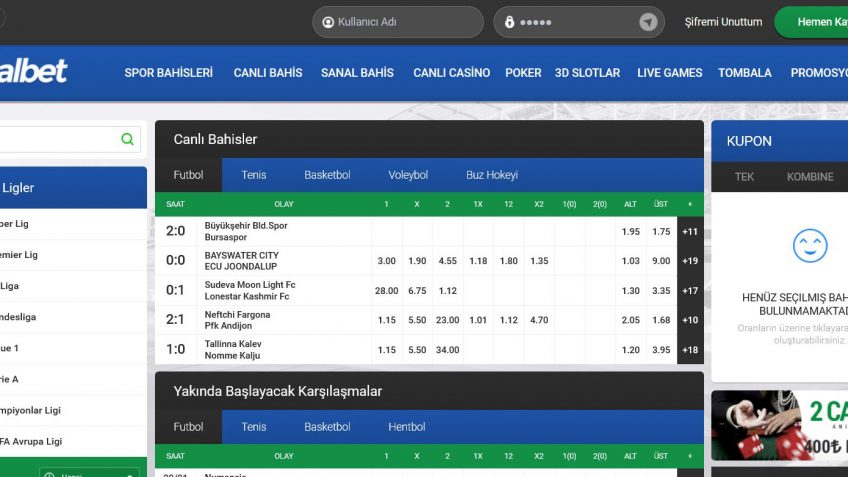Click the site logo in the header
The width and height of the screenshot is (848, 477).
point(34,71)
